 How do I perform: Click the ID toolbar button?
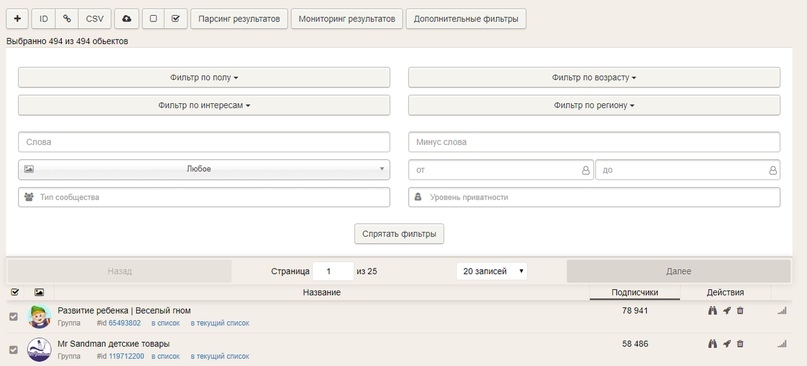tap(44, 19)
